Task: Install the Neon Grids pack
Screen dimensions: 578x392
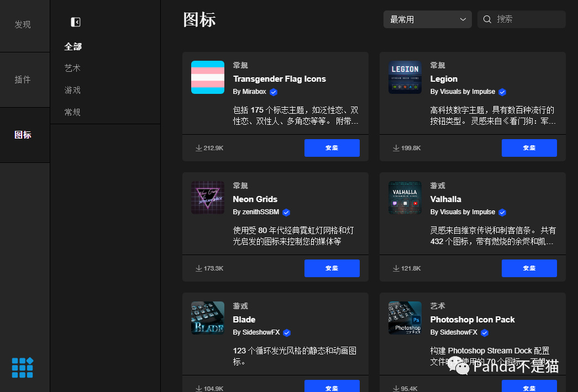Action: point(332,268)
